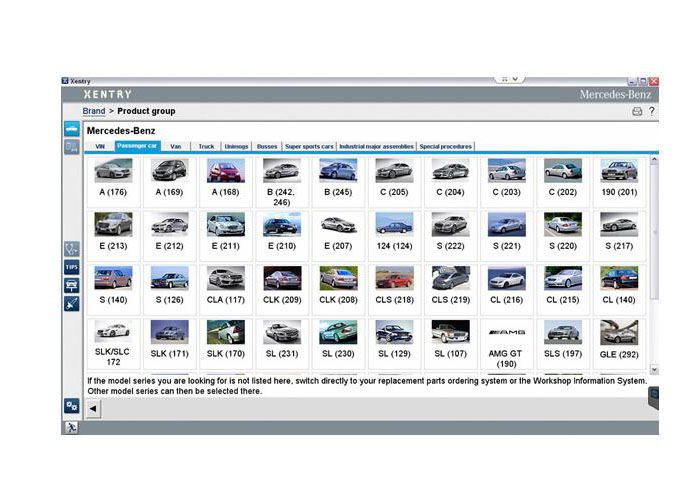Select the SLK/SLC 172 model series

(113, 343)
